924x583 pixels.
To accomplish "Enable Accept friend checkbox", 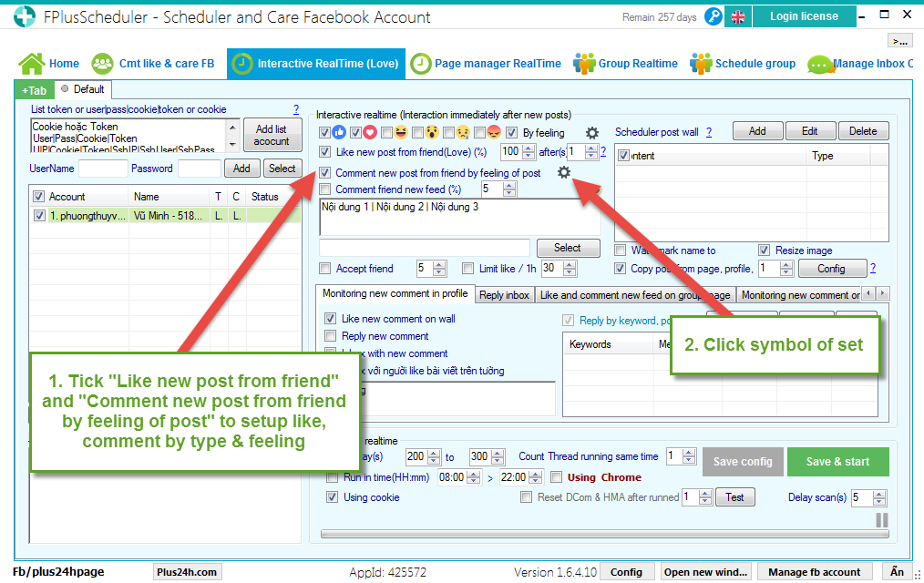I will pyautogui.click(x=324, y=269).
